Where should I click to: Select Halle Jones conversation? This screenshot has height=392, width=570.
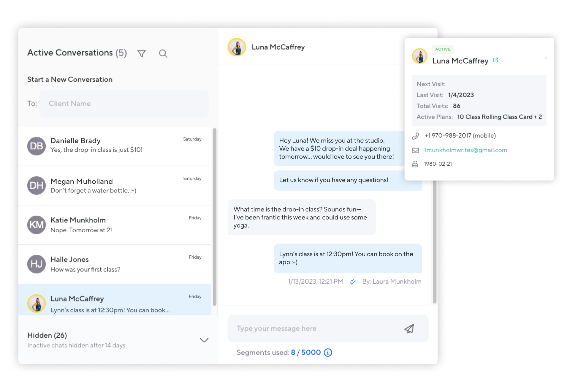[115, 264]
